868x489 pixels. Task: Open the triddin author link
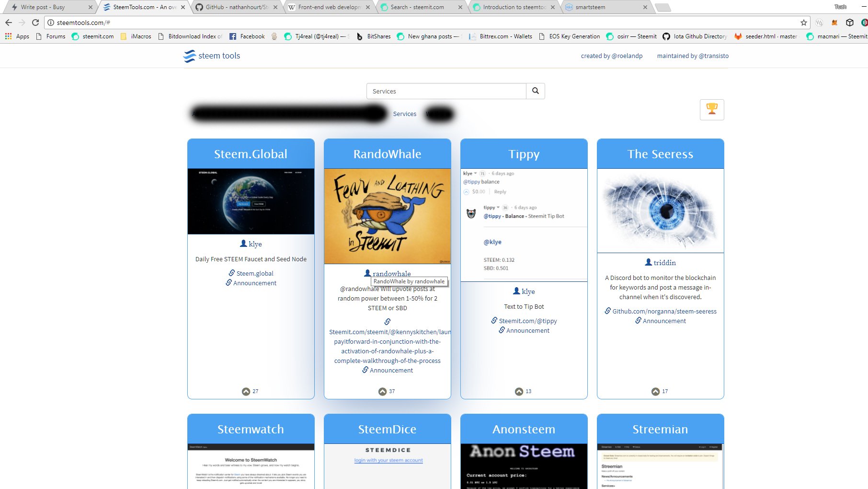[661, 263]
